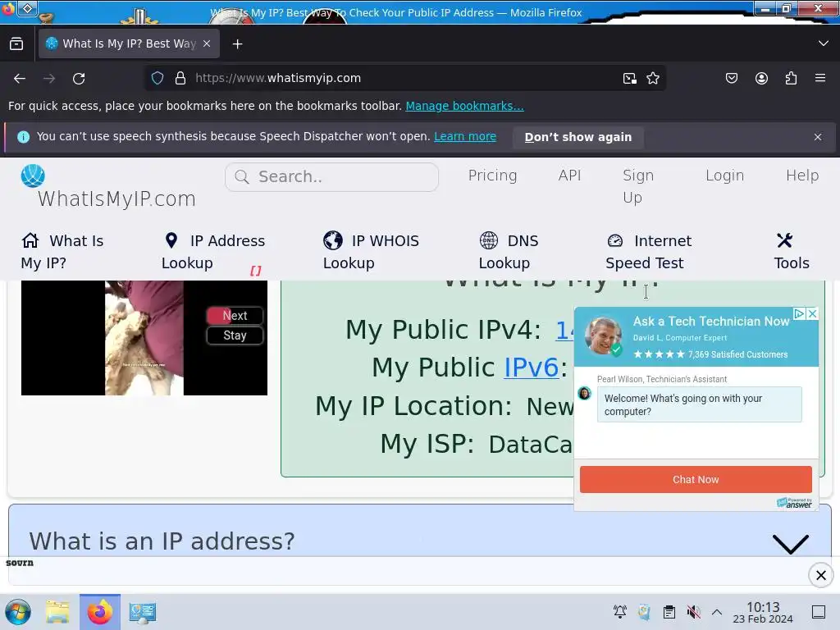The height and width of the screenshot is (630, 840).
Task: Open the IPv6 link
Action: tap(531, 367)
